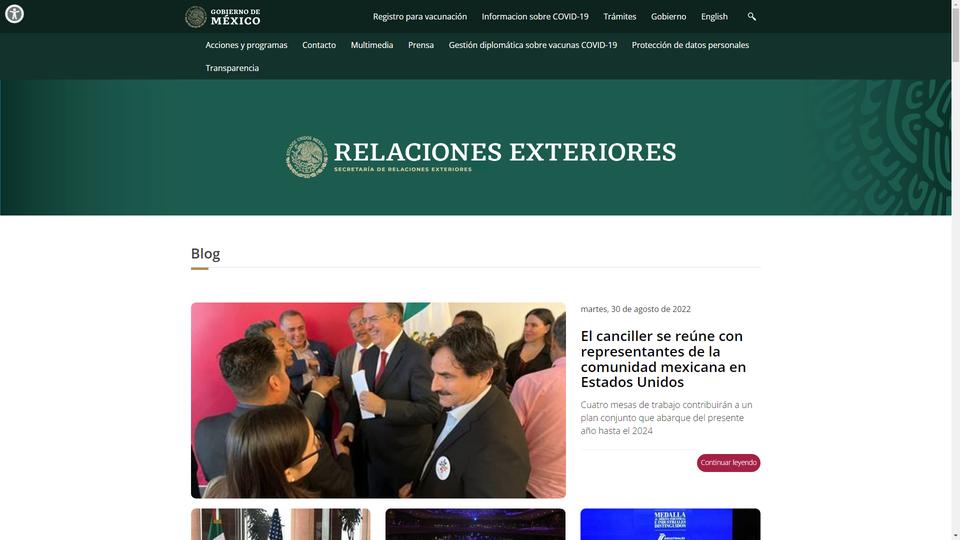
Task: Click the Relaciones Exteriores seal emblem
Action: [x=307, y=157]
